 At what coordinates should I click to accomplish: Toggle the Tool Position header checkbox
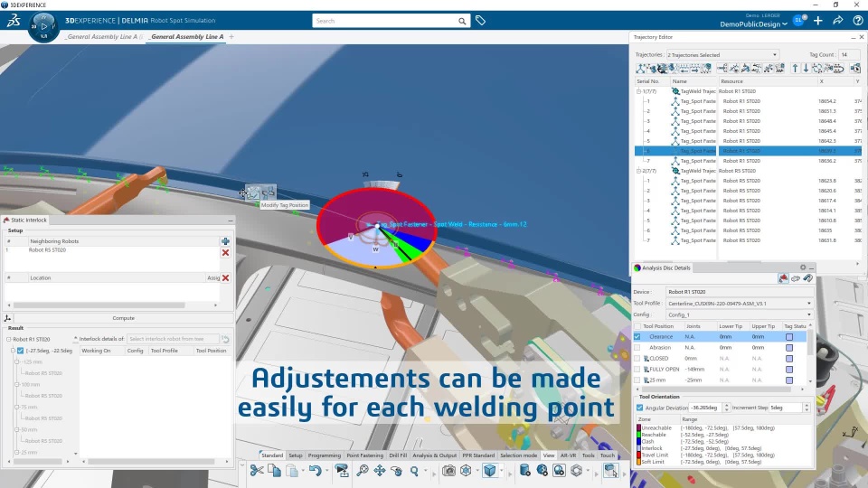point(637,326)
